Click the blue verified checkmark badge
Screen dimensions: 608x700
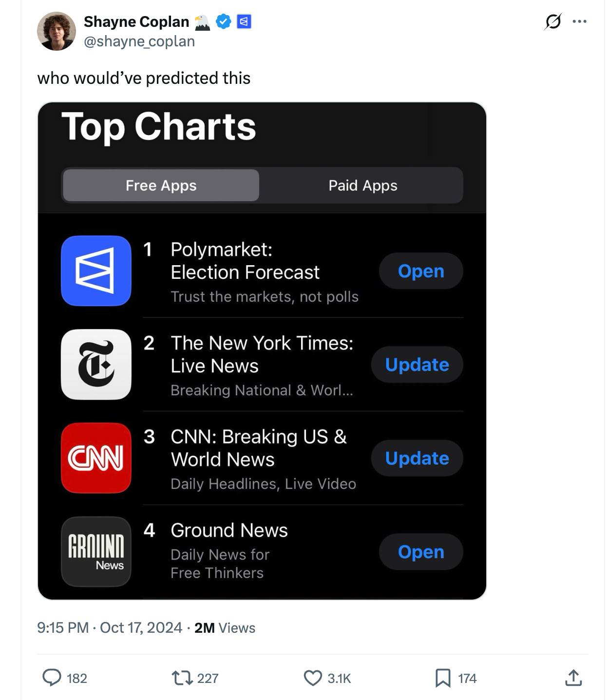point(224,21)
